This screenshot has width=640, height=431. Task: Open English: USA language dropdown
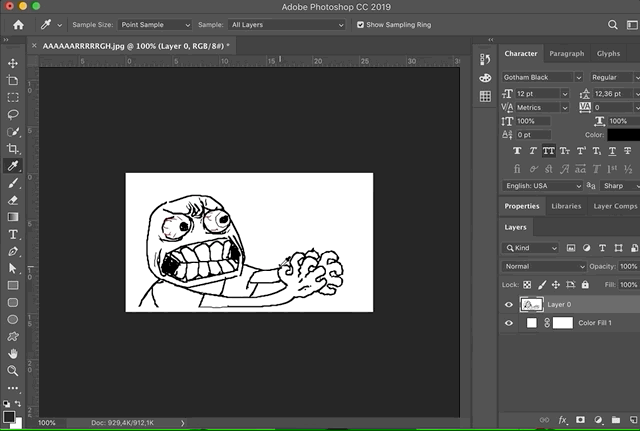pos(542,186)
